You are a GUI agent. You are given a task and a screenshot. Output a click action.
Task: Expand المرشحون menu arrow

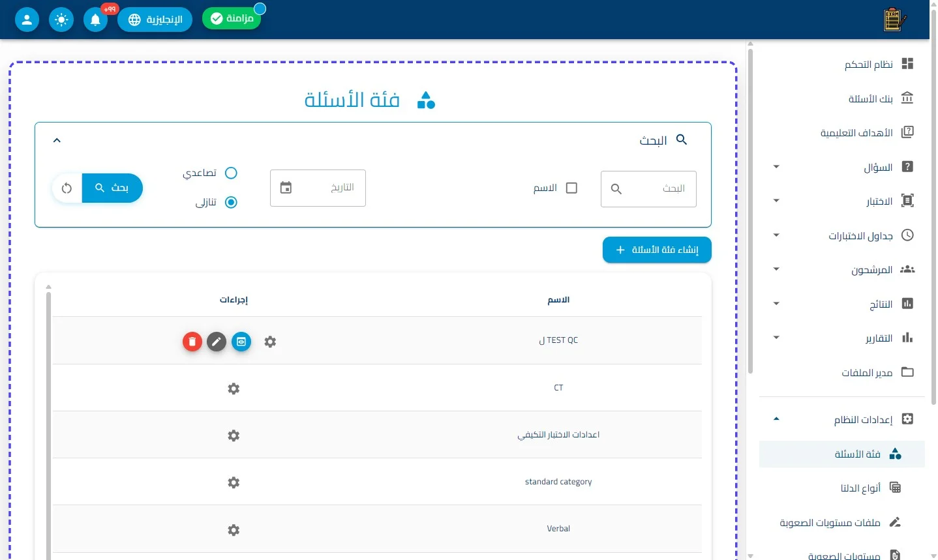pyautogui.click(x=776, y=269)
